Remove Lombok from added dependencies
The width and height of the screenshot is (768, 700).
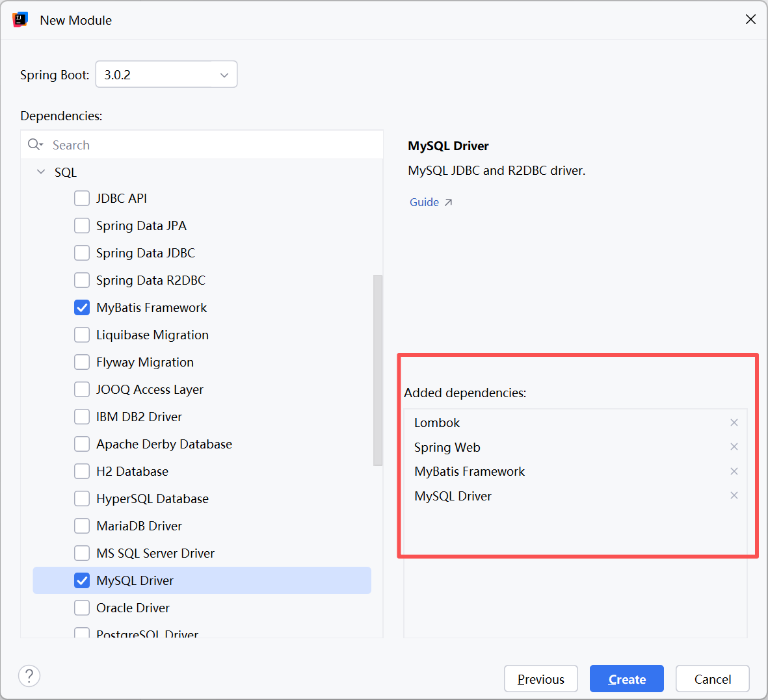pos(734,422)
